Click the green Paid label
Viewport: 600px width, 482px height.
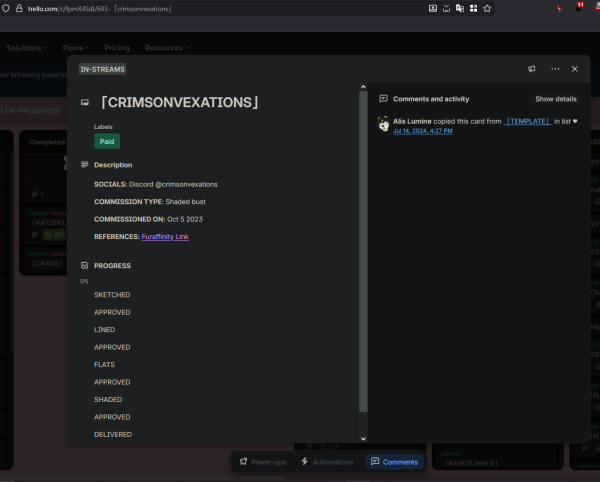(x=107, y=142)
